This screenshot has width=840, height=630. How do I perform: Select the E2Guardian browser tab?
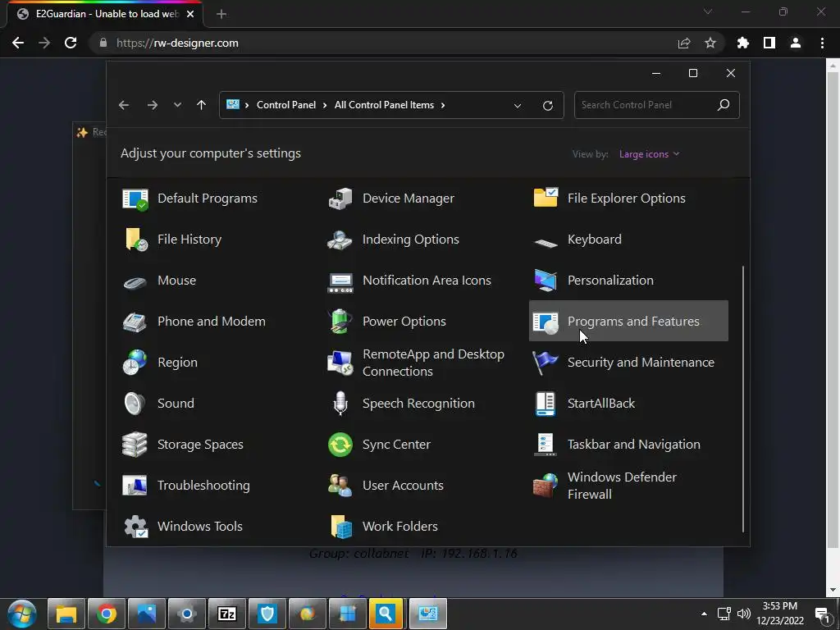pyautogui.click(x=106, y=14)
